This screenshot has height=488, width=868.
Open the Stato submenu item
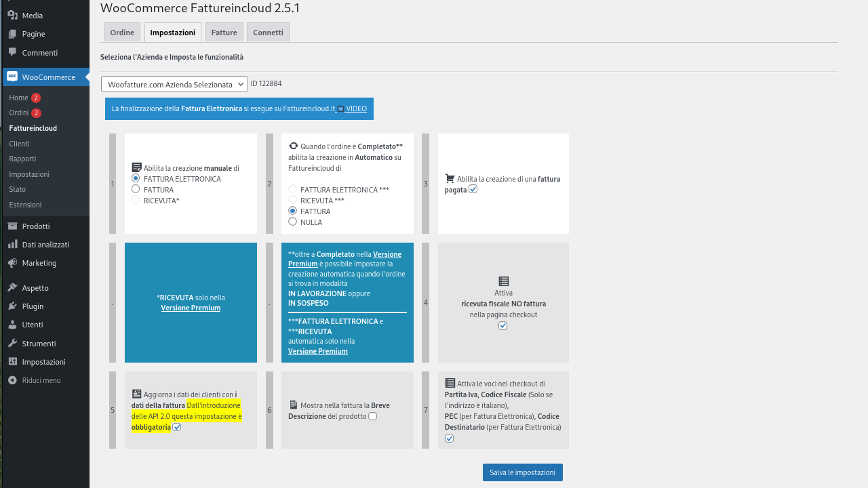(x=17, y=189)
